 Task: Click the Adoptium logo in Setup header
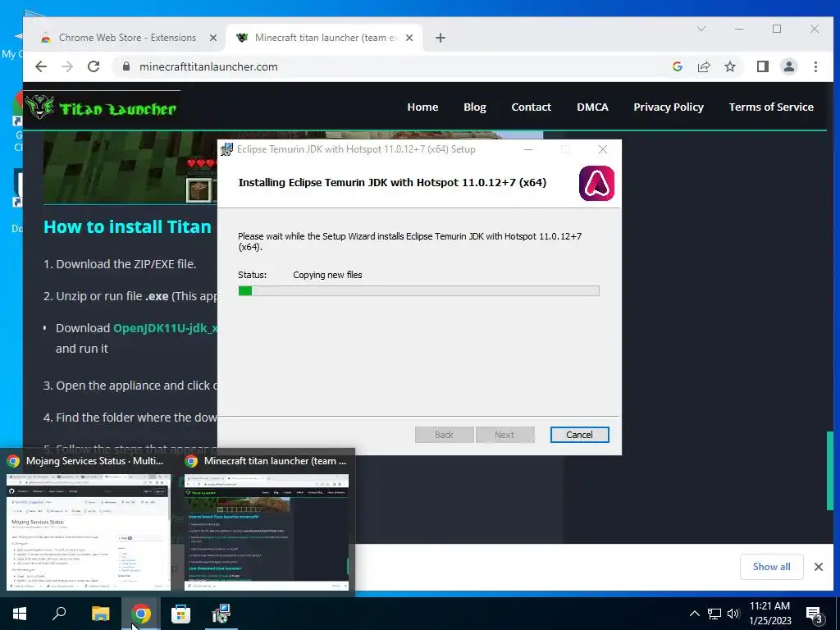(x=596, y=183)
